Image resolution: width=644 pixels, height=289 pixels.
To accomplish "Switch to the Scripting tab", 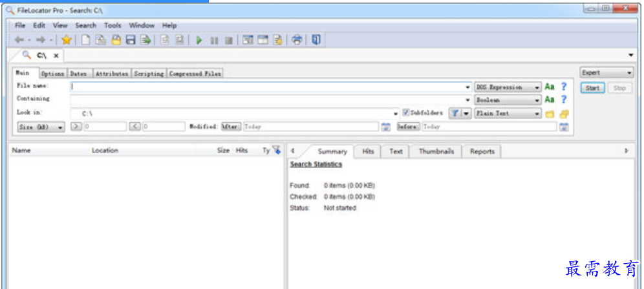I will [x=149, y=74].
